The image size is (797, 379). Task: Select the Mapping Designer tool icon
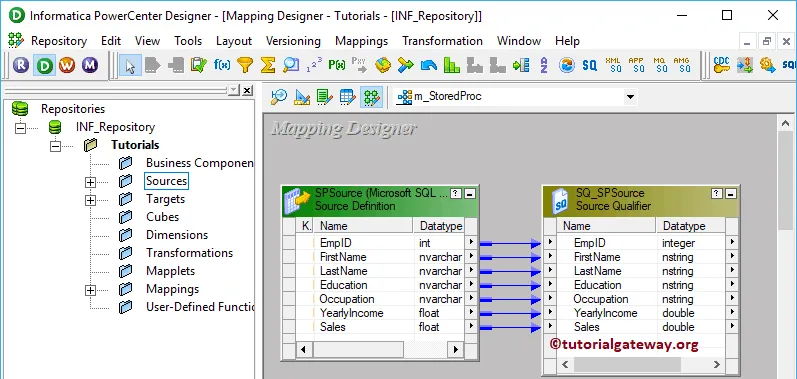click(x=371, y=97)
